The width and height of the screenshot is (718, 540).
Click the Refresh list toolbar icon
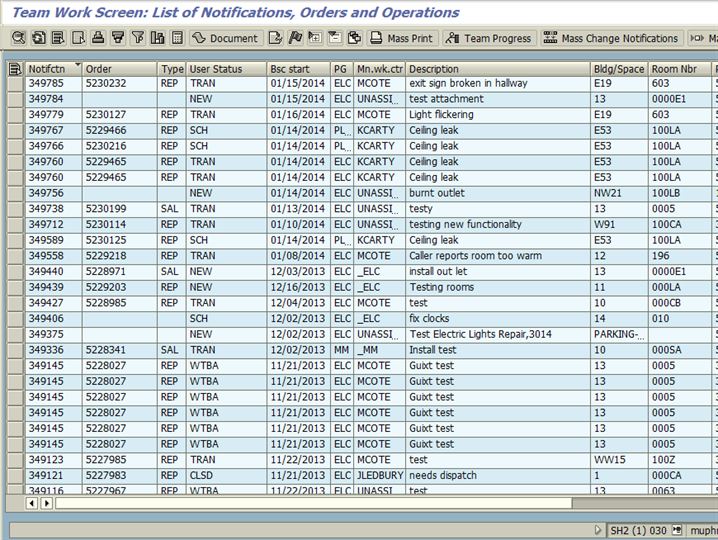[x=38, y=38]
